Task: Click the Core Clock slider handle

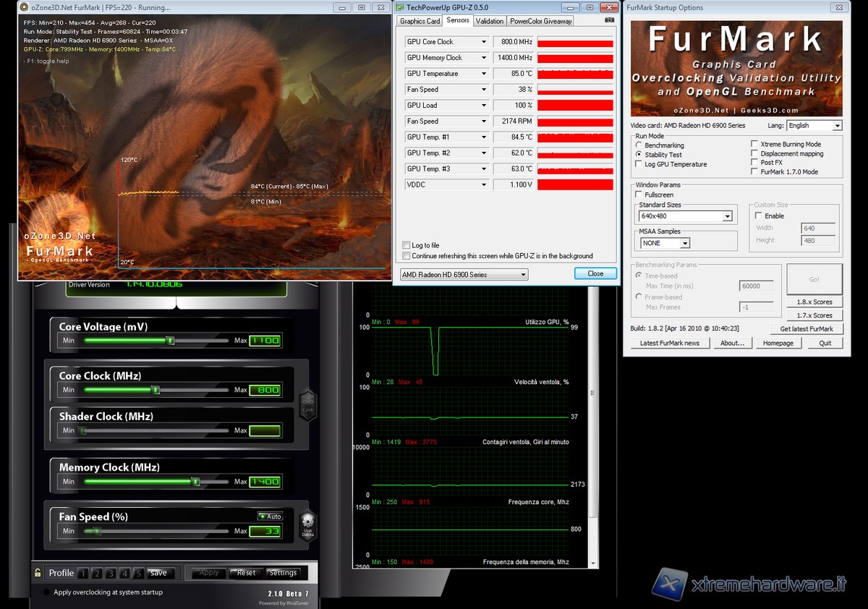Action: (x=155, y=390)
